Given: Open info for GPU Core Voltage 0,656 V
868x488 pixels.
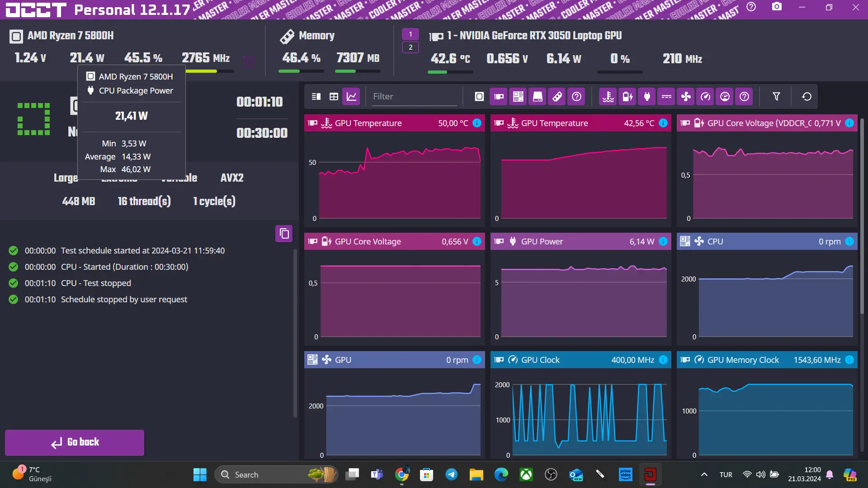Looking at the screenshot, I should (x=477, y=241).
